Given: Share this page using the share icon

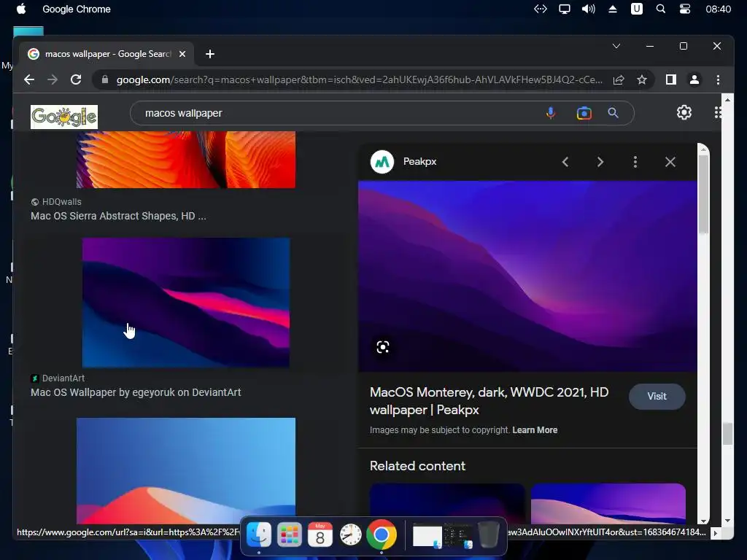Looking at the screenshot, I should tap(619, 79).
